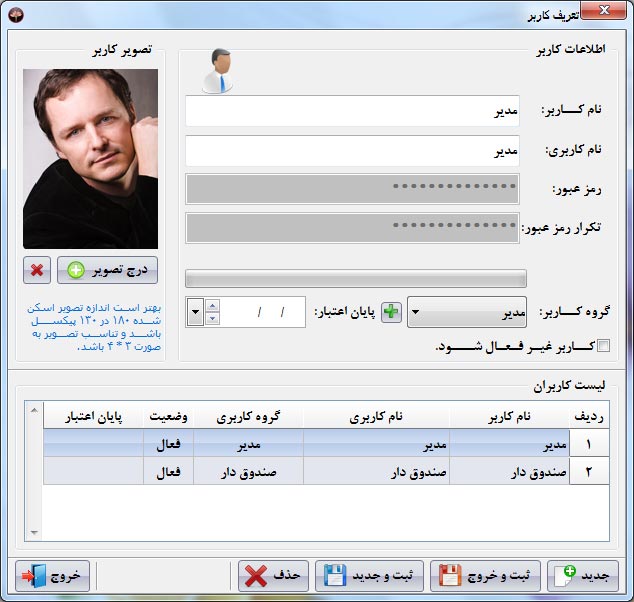Click the blue image size hint text
This screenshot has height=602, width=634.
[x=94, y=327]
